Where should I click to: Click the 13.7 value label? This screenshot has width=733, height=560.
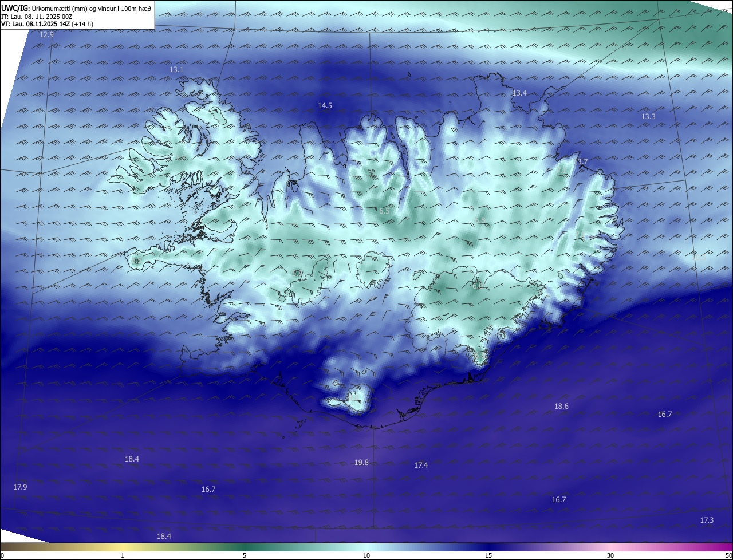click(x=581, y=162)
